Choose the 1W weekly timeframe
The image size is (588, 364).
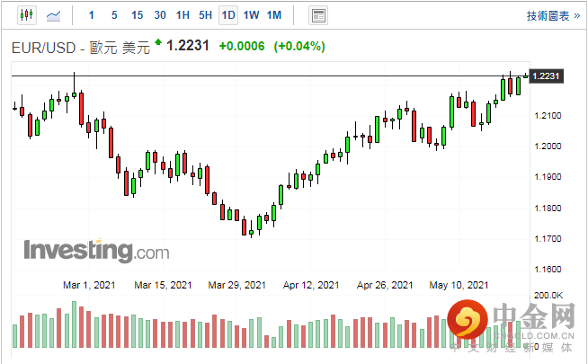tap(251, 15)
